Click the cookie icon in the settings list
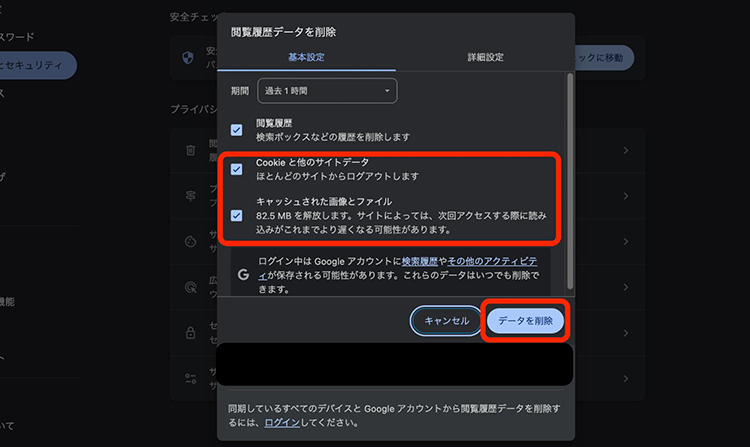The height and width of the screenshot is (447, 750). 190,241
